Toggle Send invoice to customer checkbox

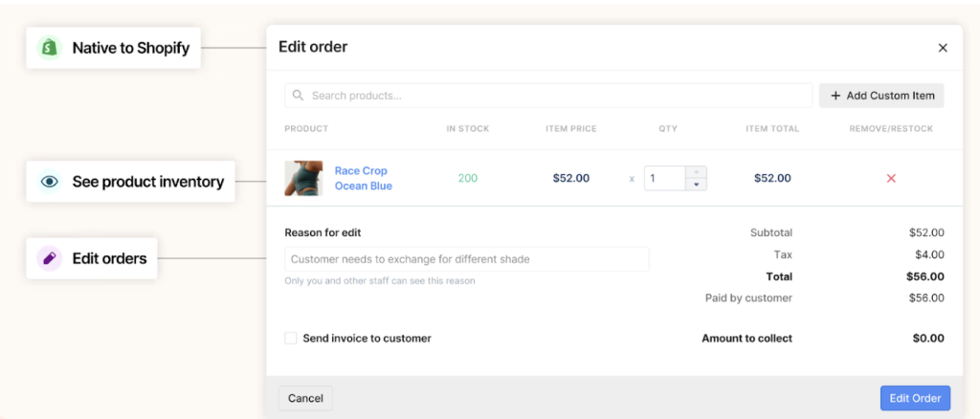coord(291,338)
